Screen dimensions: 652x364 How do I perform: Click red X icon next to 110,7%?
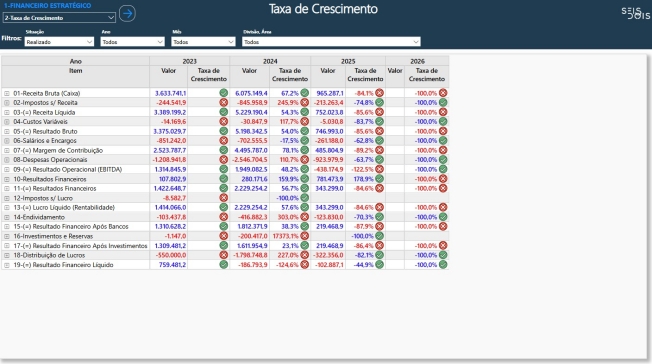[305, 160]
